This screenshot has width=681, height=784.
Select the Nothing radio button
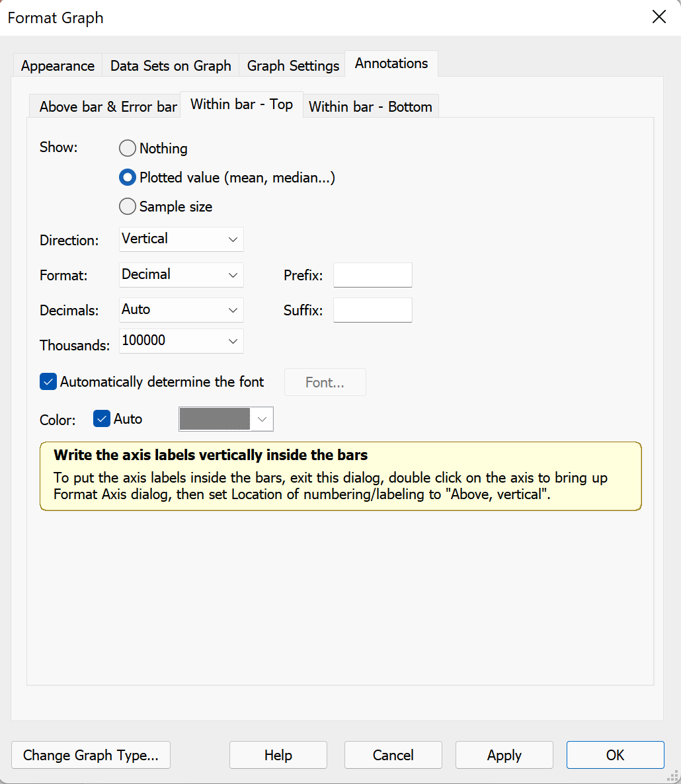point(127,148)
